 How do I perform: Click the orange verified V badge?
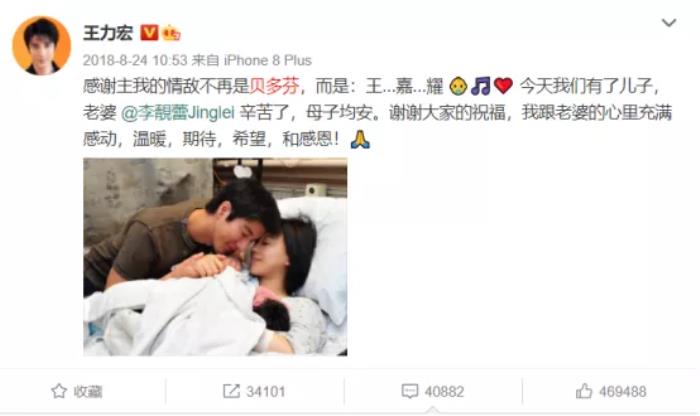tap(149, 33)
